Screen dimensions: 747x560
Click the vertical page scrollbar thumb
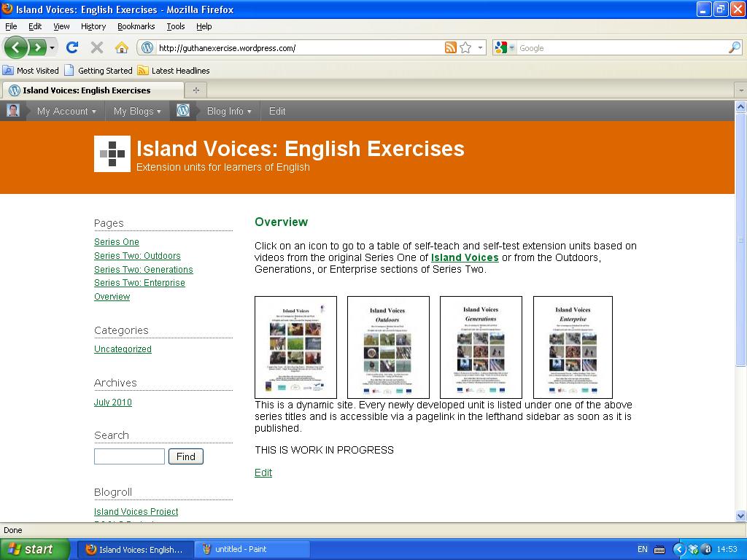[x=740, y=239]
